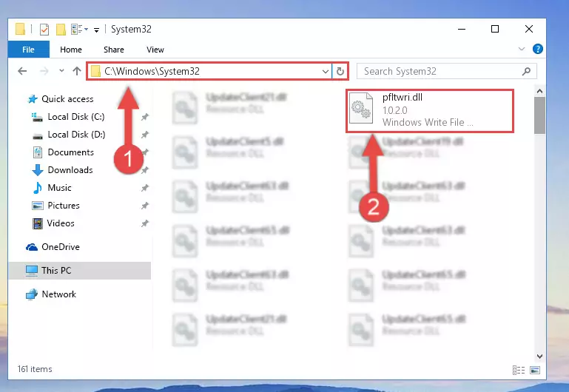Click the Search System32 field
This screenshot has width=569, height=392.
click(x=447, y=71)
